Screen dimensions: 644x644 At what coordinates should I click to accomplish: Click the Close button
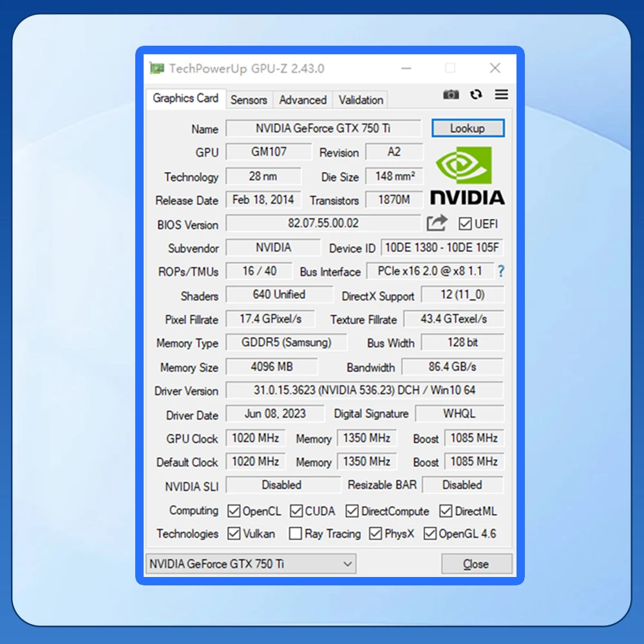coord(477,564)
